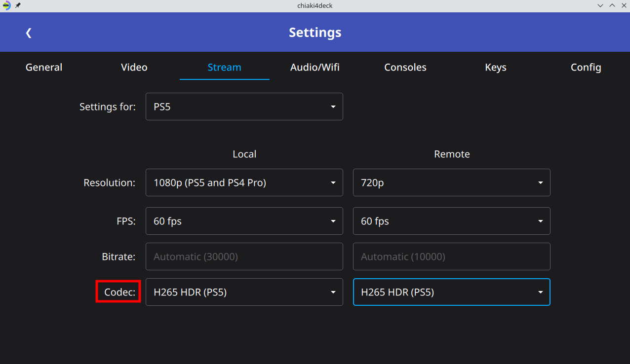This screenshot has width=630, height=364.
Task: Toggle the pin window icon in title bar
Action: click(x=18, y=5)
